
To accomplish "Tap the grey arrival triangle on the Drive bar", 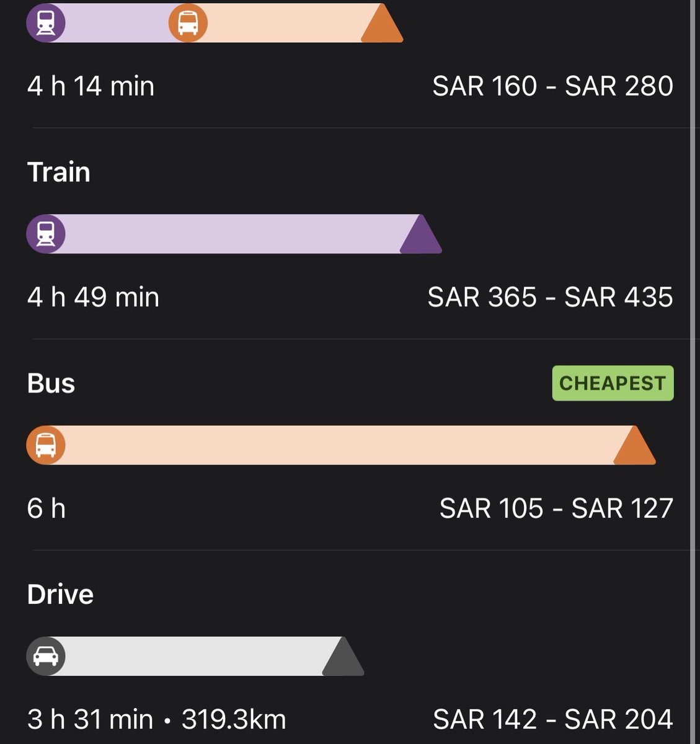I will [343, 656].
